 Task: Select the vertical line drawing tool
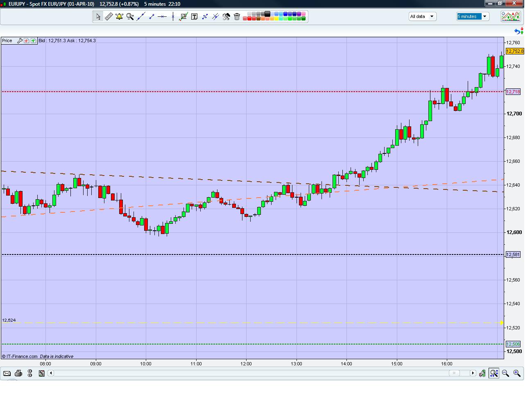click(x=173, y=17)
